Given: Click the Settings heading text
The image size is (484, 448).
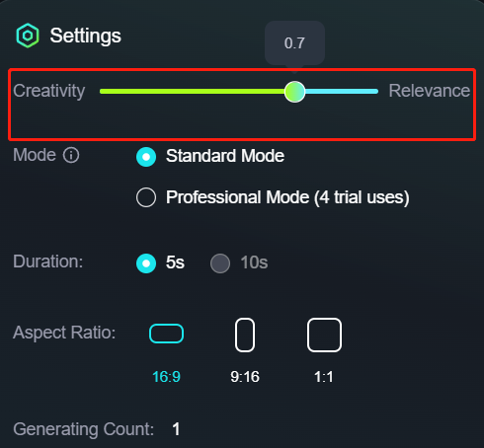Looking at the screenshot, I should (x=86, y=36).
